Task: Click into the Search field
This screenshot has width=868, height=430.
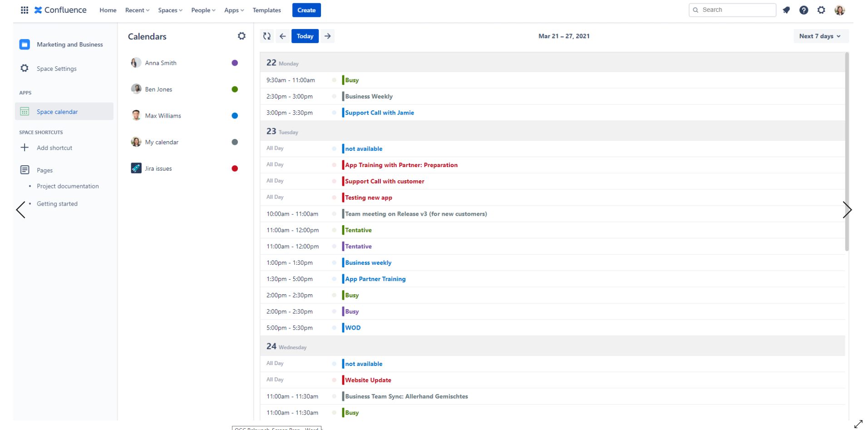Action: coord(735,10)
